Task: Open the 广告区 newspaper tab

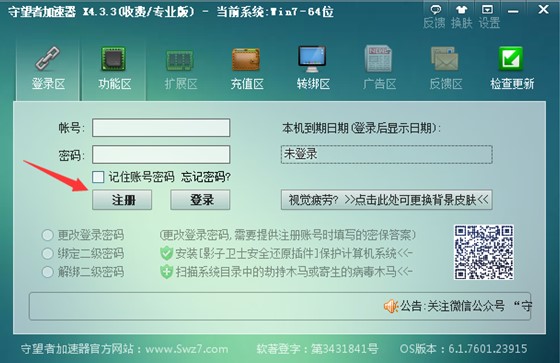Action: click(379, 69)
